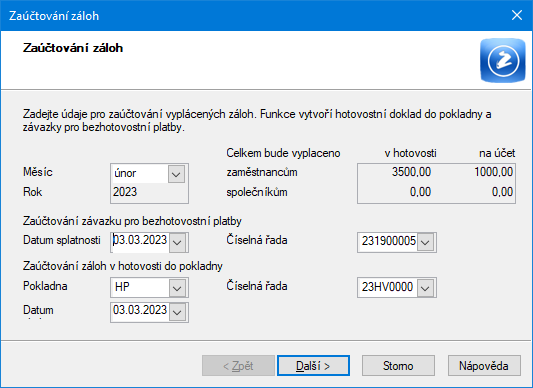The height and width of the screenshot is (388, 533).
Task: Go to next step with Další
Action: [x=313, y=366]
